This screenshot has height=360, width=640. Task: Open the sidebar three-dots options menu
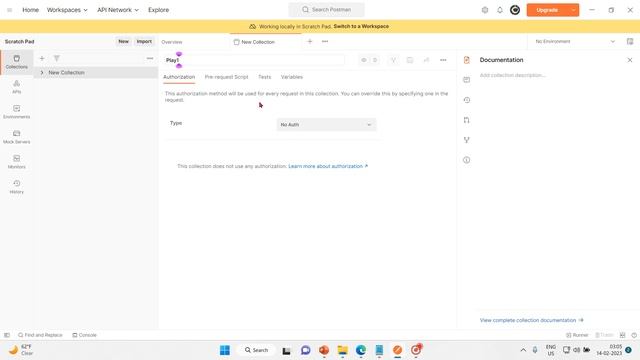point(150,58)
